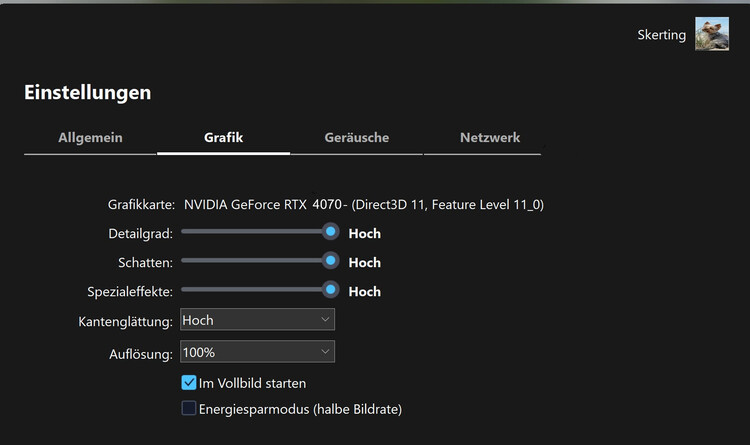Click the Schatten slider knob

330,261
